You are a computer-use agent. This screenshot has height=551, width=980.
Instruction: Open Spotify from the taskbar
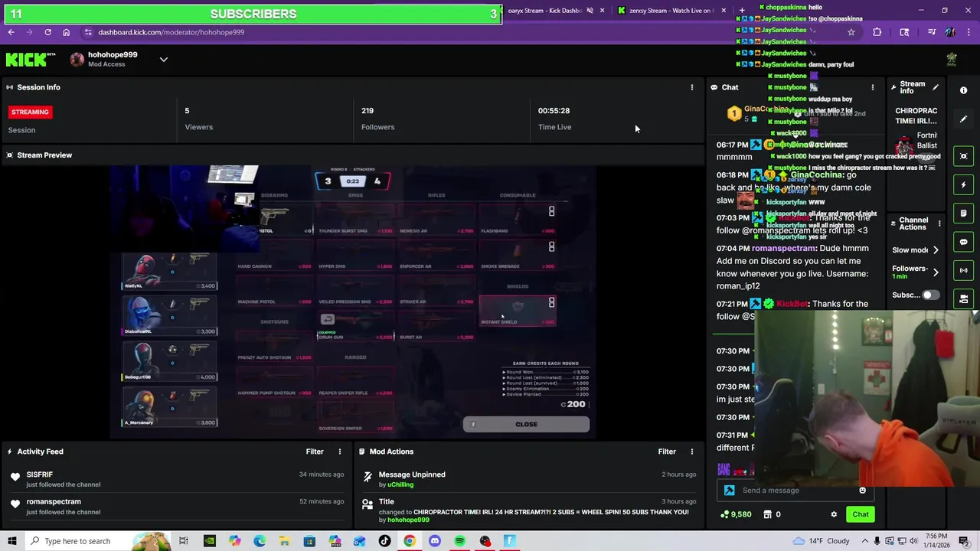pos(459,541)
